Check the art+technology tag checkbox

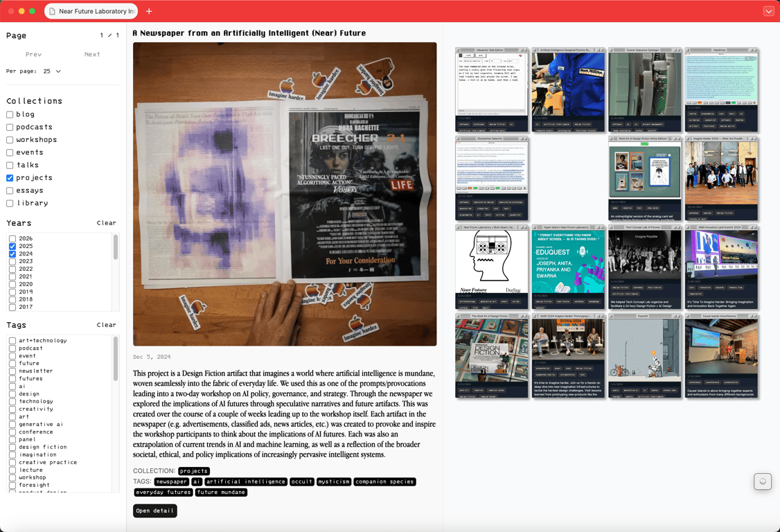[x=12, y=341]
